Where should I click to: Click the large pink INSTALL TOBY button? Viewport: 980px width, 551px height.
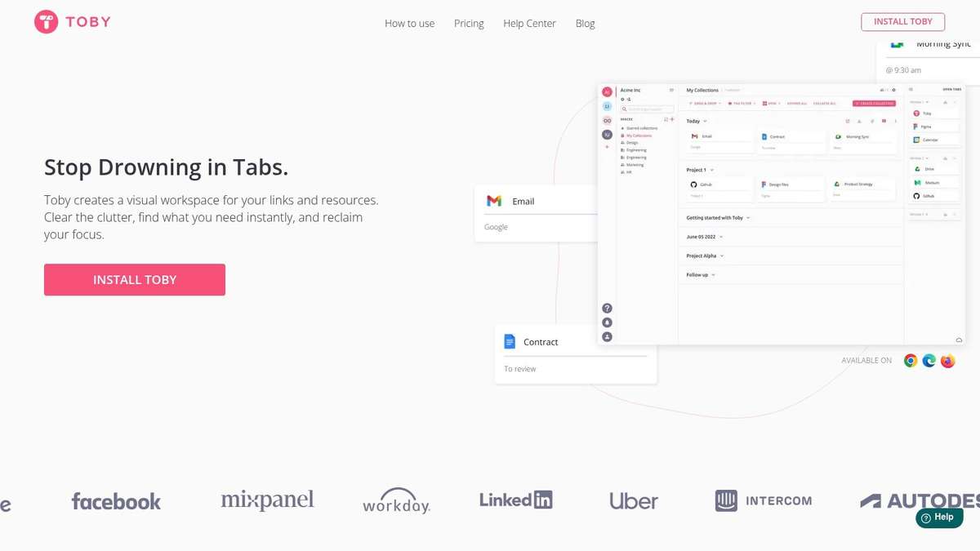pos(135,279)
